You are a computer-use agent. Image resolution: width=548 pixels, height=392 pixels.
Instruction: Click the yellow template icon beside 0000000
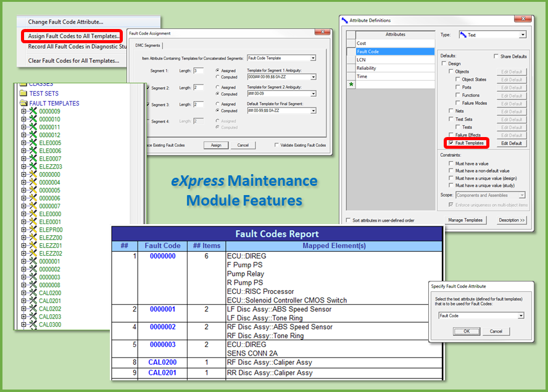pyautogui.click(x=33, y=175)
